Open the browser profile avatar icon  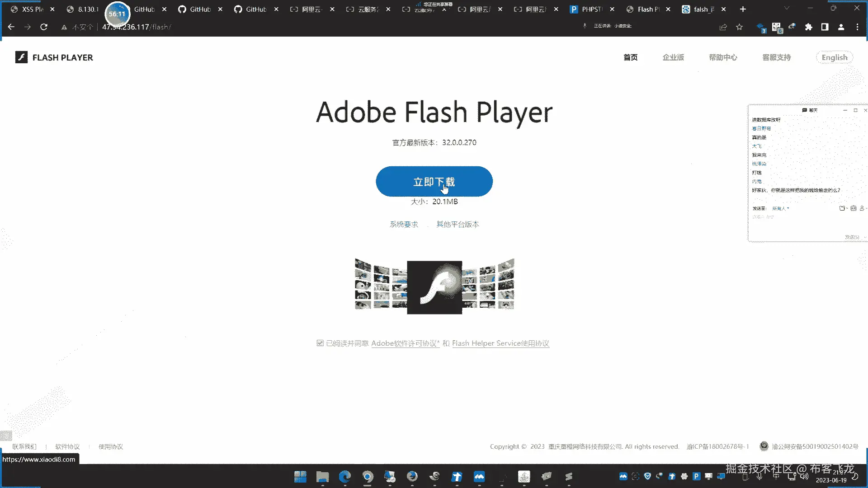click(x=841, y=27)
